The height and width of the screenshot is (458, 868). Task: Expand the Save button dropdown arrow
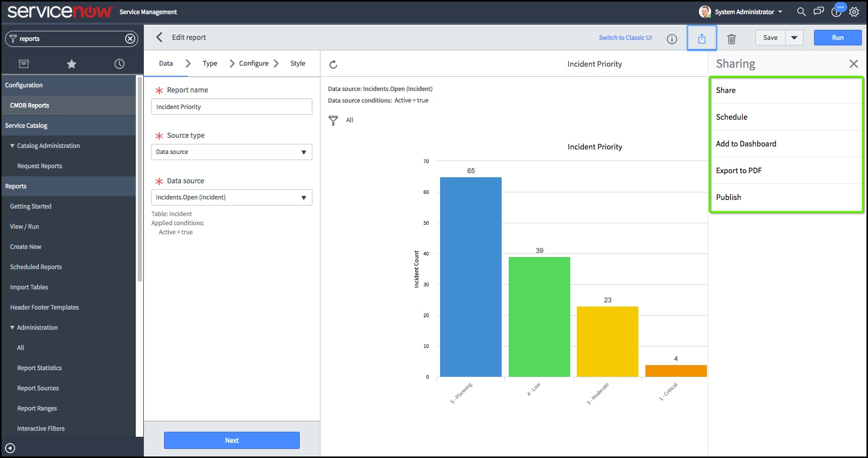point(794,38)
